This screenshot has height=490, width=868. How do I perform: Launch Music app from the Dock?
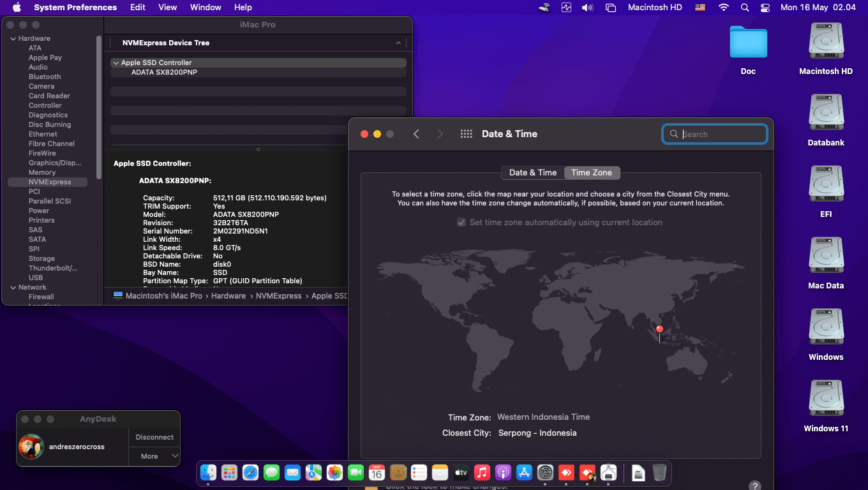point(482,473)
